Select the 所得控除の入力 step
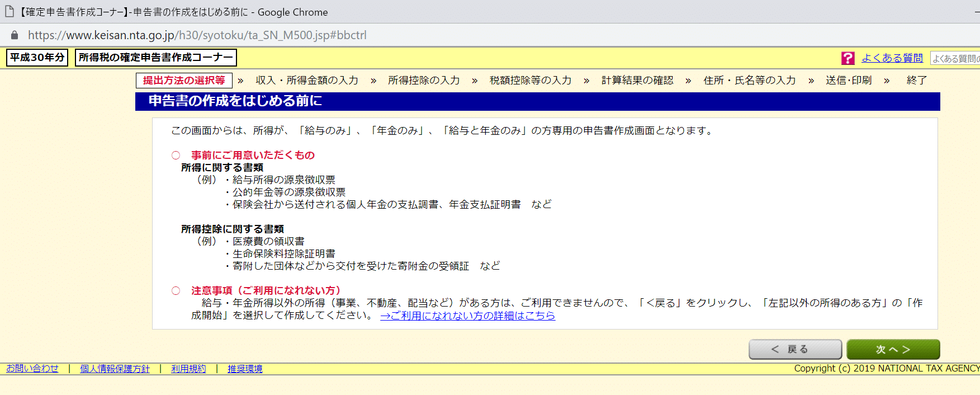The width and height of the screenshot is (980, 395). pyautogui.click(x=424, y=81)
